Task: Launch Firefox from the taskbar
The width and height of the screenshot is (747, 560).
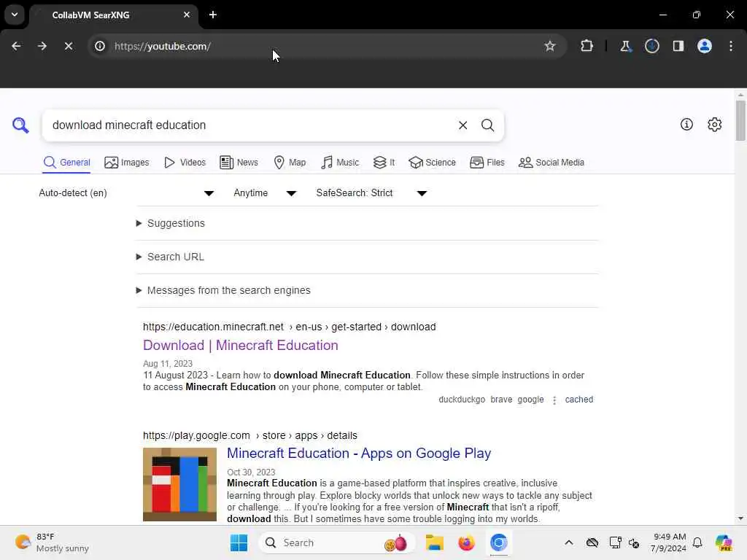Action: (466, 542)
